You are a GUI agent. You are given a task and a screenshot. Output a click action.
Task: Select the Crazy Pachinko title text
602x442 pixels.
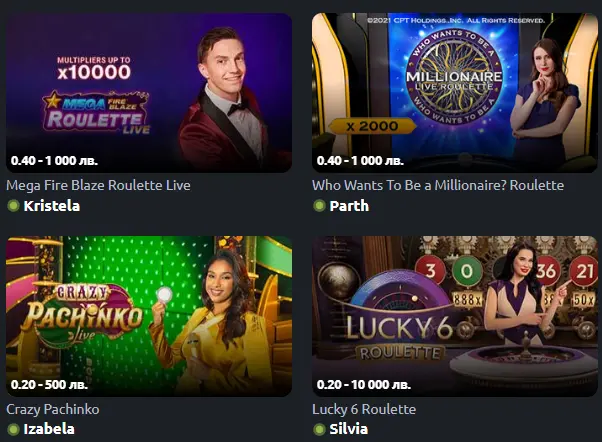click(53, 409)
